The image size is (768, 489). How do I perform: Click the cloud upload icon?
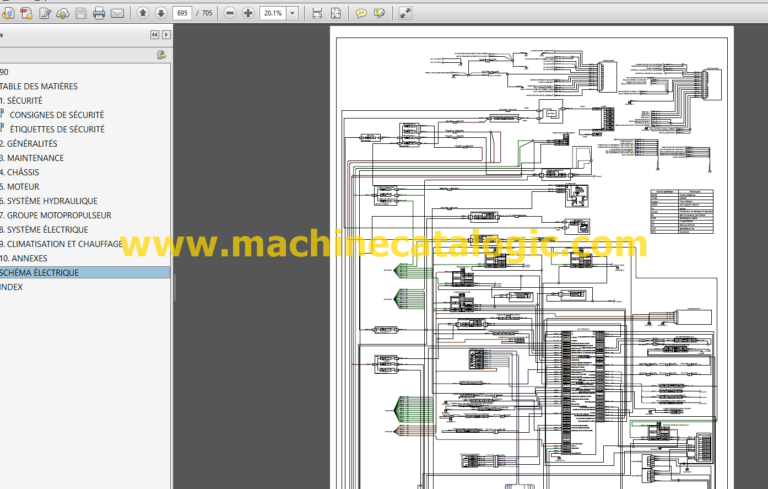pyautogui.click(x=63, y=13)
